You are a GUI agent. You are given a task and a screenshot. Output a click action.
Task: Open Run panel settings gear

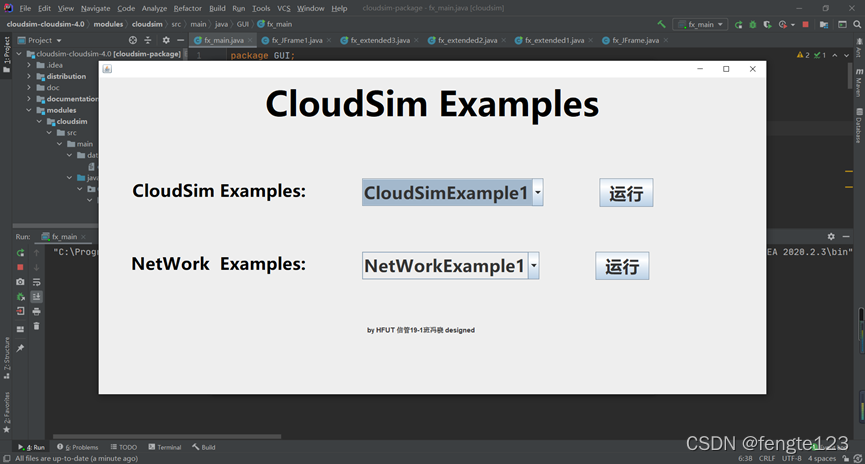(x=831, y=237)
